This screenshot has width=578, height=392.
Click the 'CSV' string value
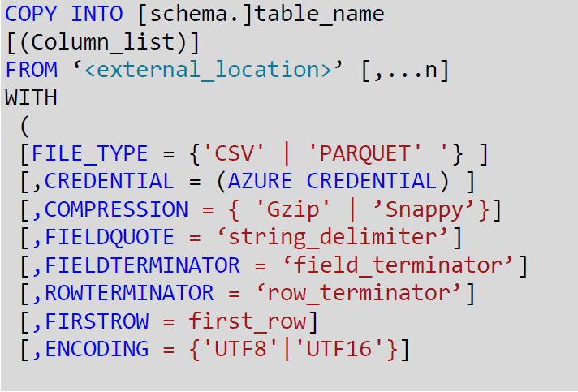point(234,153)
